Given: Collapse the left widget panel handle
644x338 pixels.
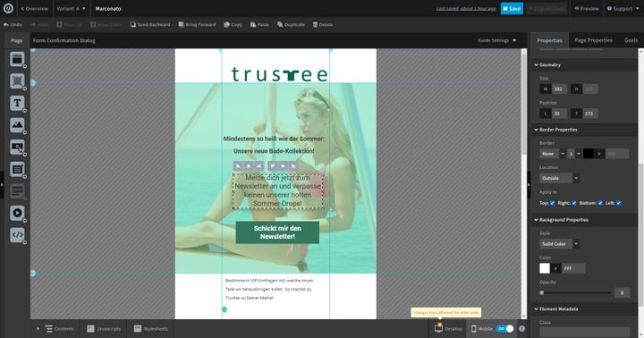Looking at the screenshot, I should 2,185.
